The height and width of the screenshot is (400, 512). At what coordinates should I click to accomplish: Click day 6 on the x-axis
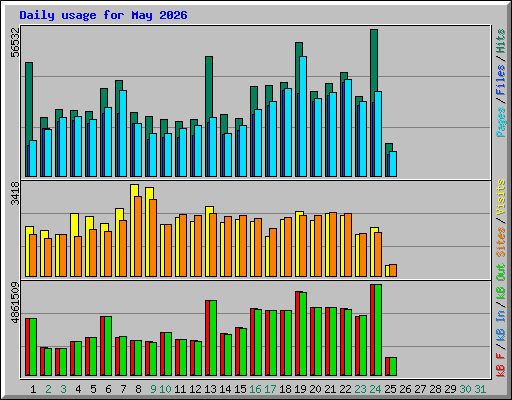(x=108, y=389)
